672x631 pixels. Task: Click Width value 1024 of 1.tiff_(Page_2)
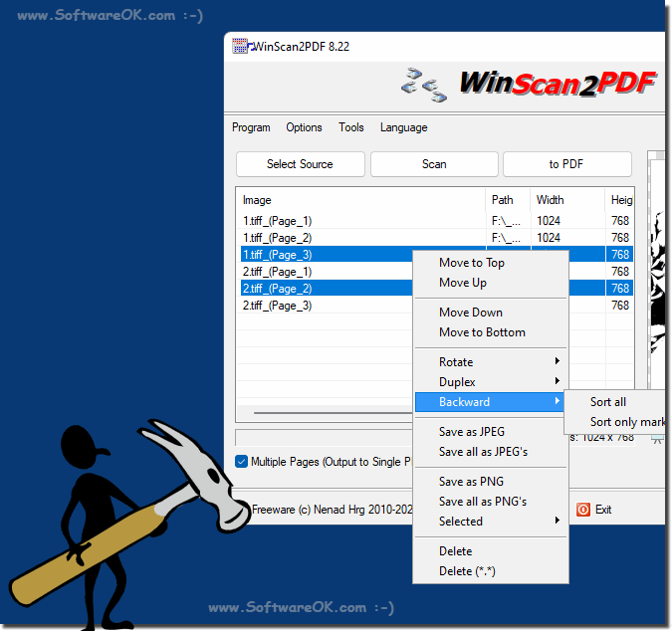pyautogui.click(x=549, y=238)
